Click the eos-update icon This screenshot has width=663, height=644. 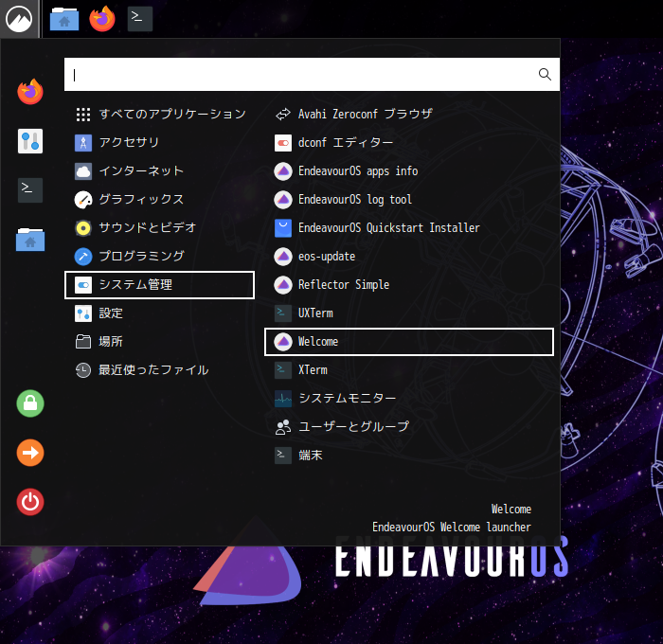click(x=283, y=257)
